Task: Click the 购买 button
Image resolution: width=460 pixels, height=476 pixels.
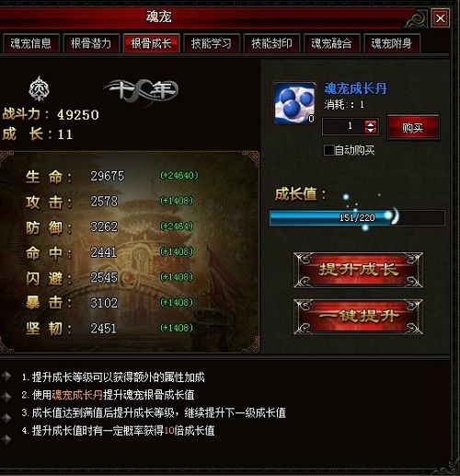Action: [x=413, y=127]
